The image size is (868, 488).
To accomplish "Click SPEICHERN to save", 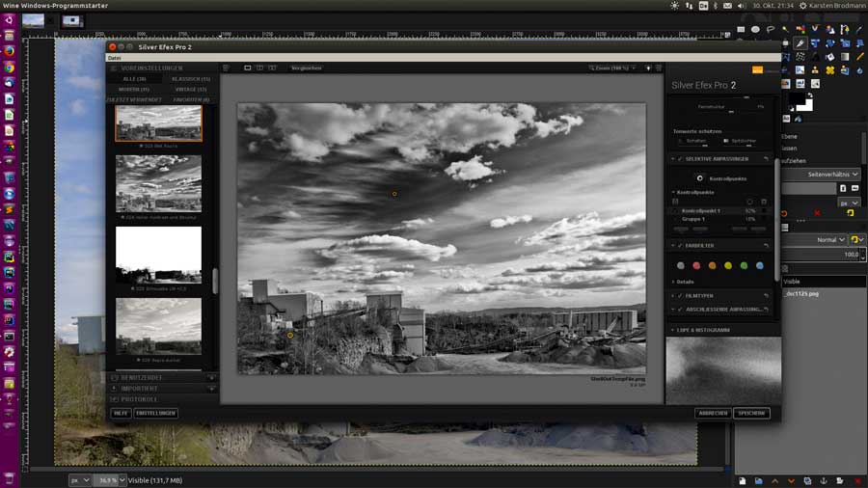I will 751,413.
